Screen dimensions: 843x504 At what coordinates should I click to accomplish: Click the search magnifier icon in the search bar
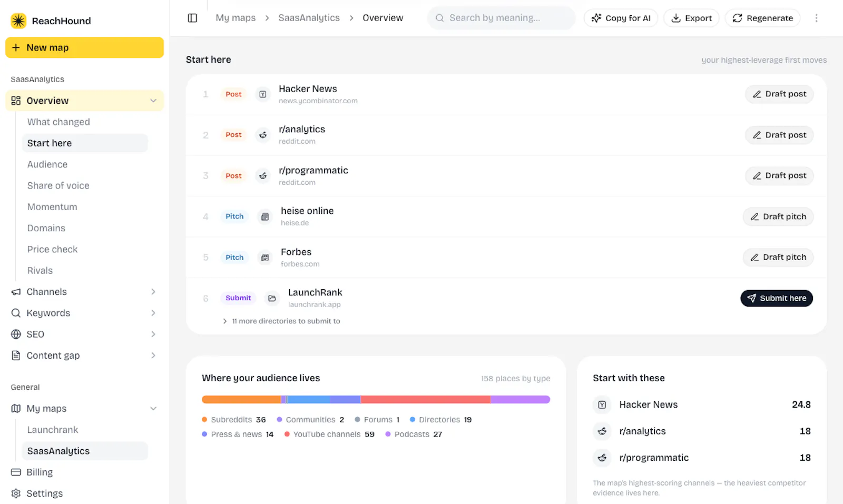(439, 18)
